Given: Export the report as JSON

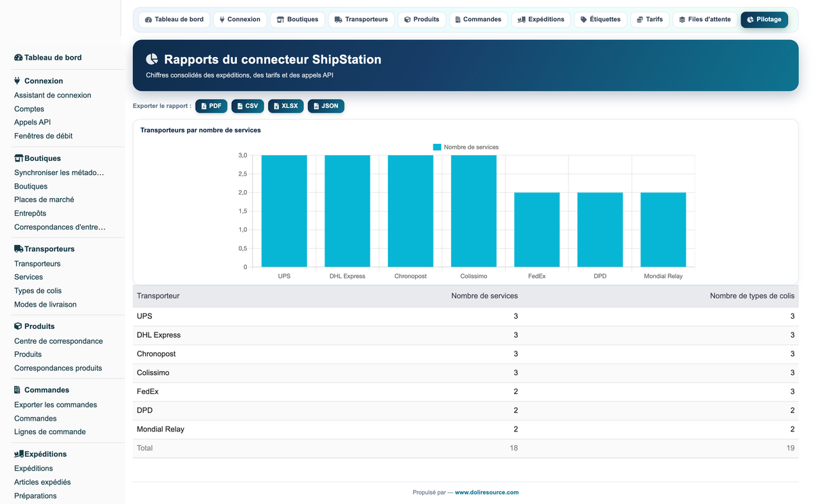Looking at the screenshot, I should click(326, 106).
